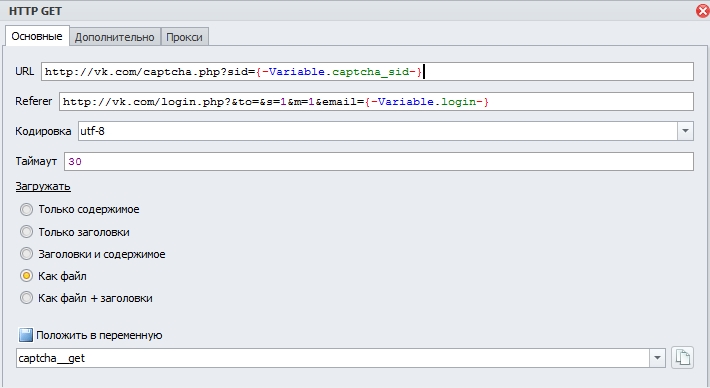Choose Заголовки и содержимое radio option

26,254
